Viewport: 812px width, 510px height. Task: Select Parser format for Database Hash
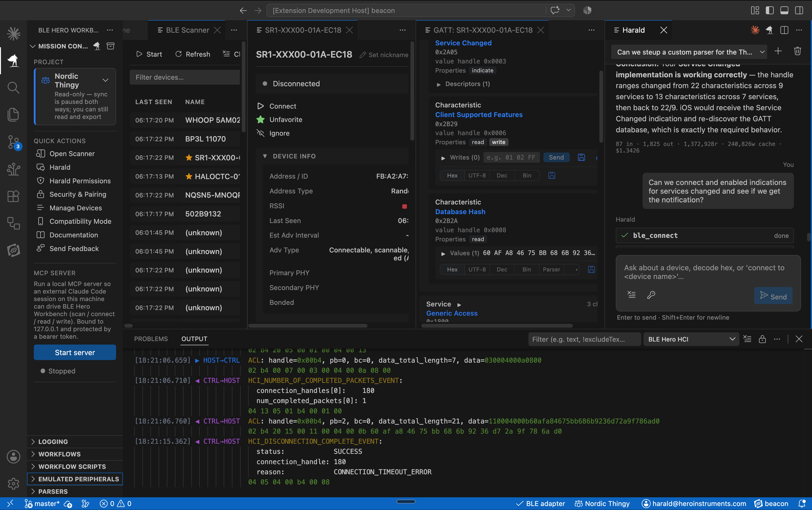551,270
